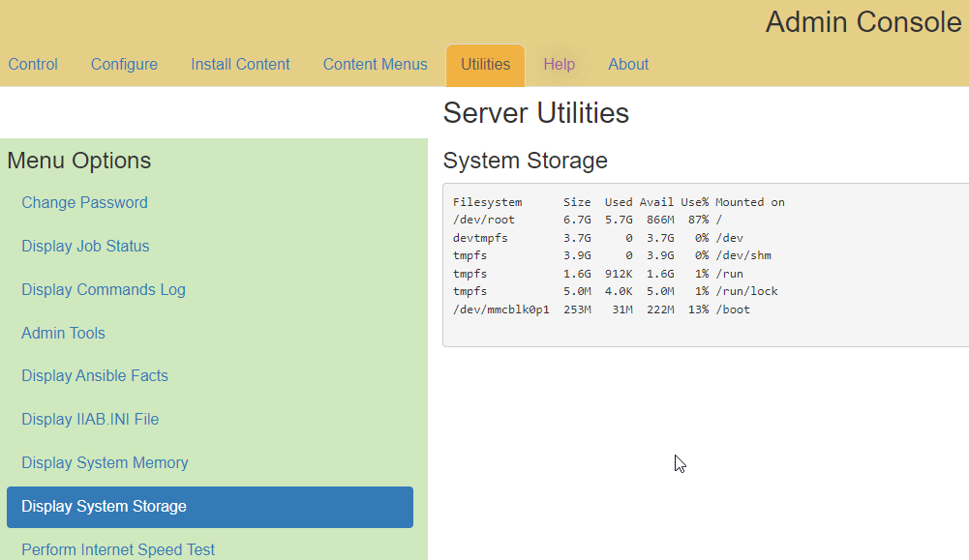The image size is (969, 560).
Task: Click the devtmpfs filesystem row
Action: pos(598,238)
